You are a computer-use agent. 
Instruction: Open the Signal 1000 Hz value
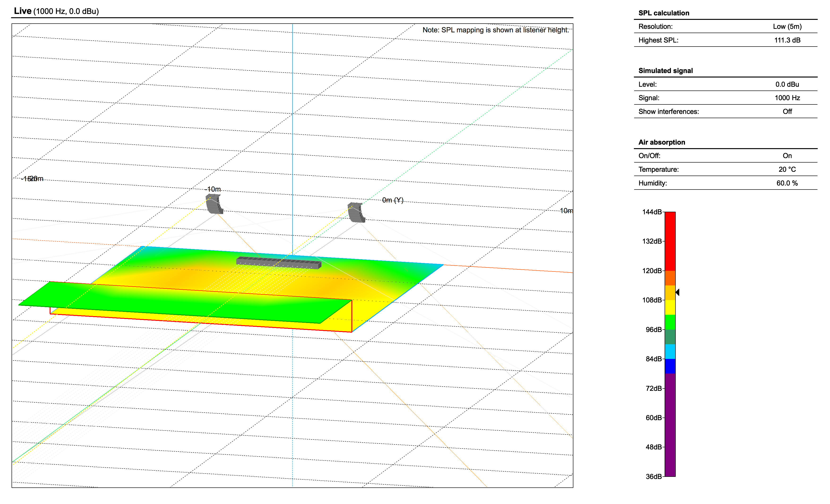[787, 98]
